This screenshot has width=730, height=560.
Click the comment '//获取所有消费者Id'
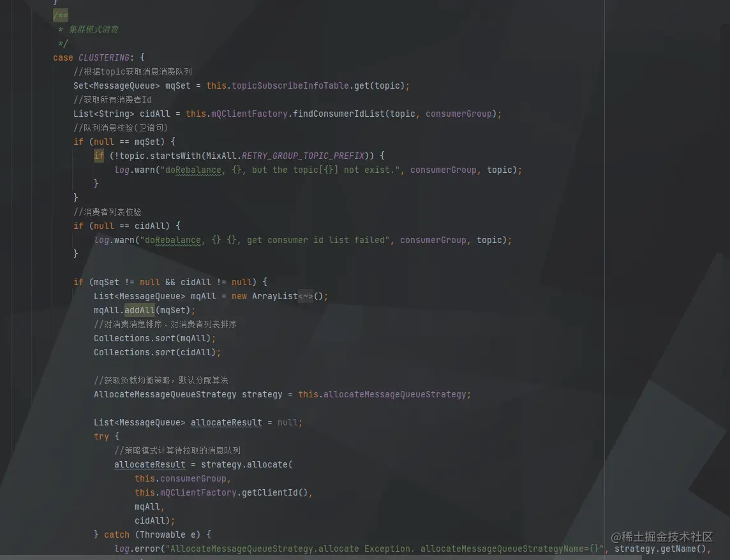click(x=112, y=99)
